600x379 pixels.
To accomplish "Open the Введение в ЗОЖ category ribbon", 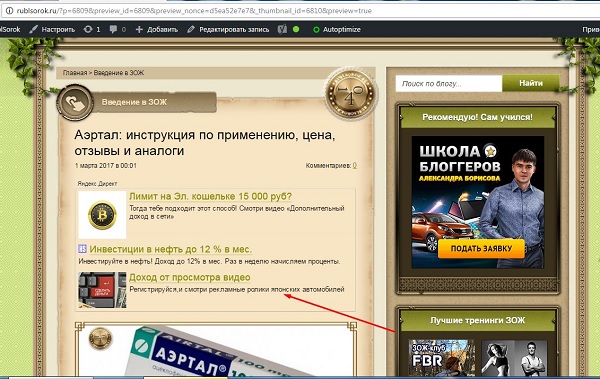I will pos(155,102).
